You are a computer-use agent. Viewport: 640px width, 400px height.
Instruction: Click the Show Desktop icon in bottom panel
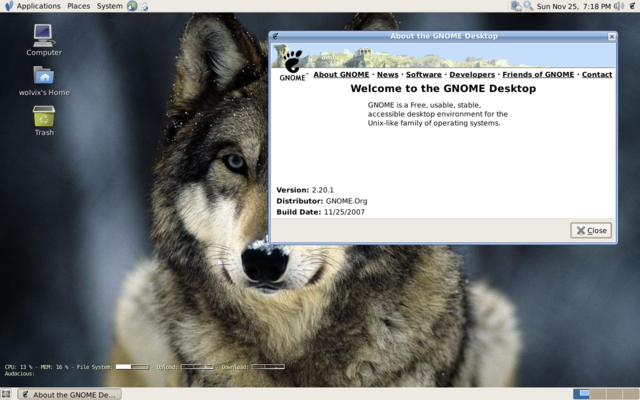[x=6, y=394]
